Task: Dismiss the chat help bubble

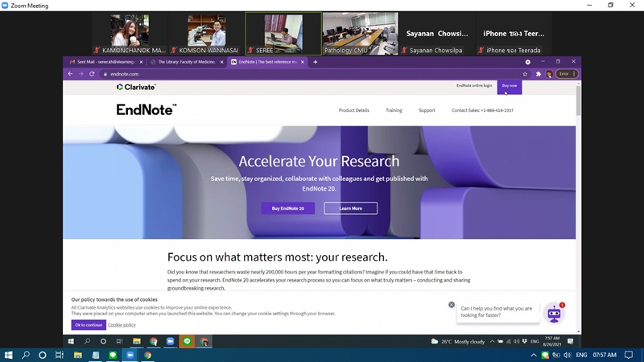Action: (452, 305)
